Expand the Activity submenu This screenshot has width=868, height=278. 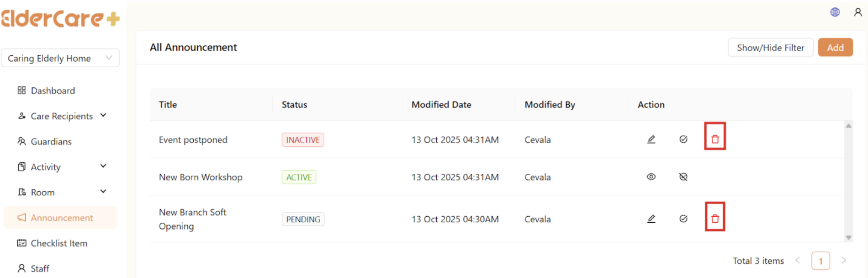[x=104, y=166]
